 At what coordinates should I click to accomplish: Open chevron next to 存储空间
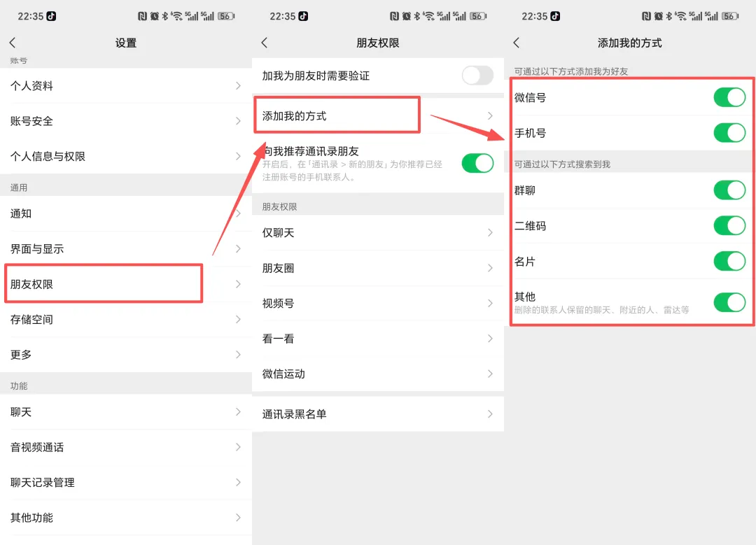pos(238,319)
